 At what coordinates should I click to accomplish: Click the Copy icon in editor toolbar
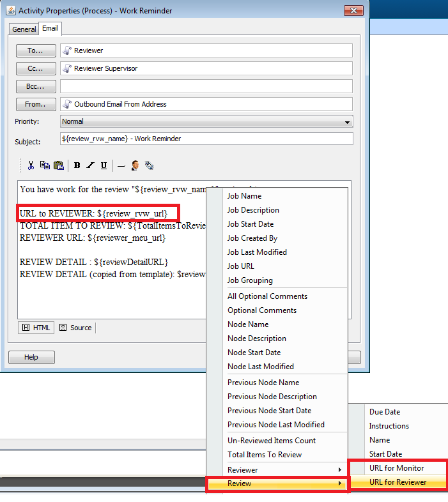(45, 165)
